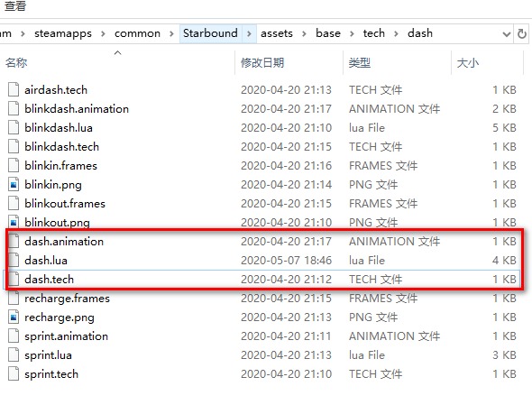Select the file name sprint.tech
This screenshot has width=532, height=414.
(51, 374)
